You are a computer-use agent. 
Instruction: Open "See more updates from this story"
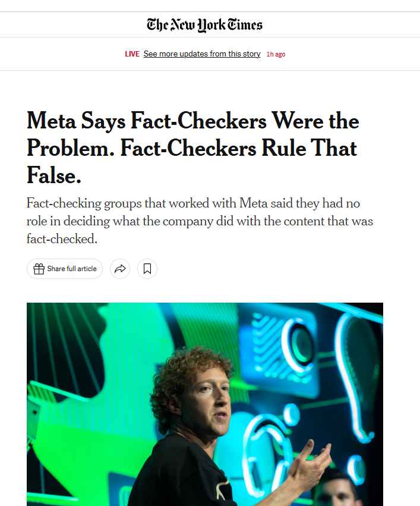click(x=202, y=54)
